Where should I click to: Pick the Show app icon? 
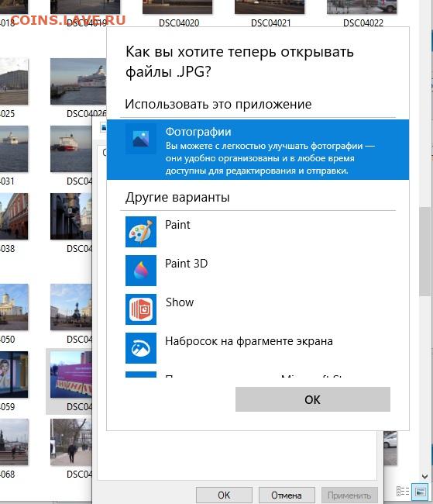click(141, 309)
